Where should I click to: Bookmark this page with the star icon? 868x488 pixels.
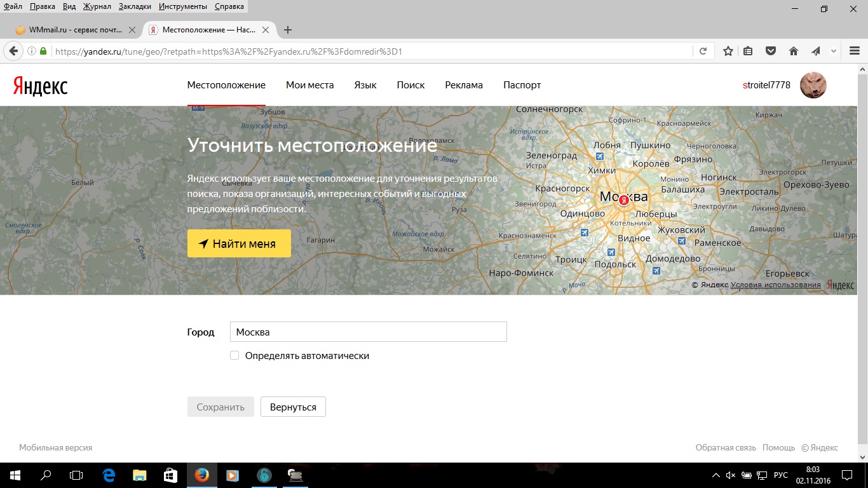point(728,51)
